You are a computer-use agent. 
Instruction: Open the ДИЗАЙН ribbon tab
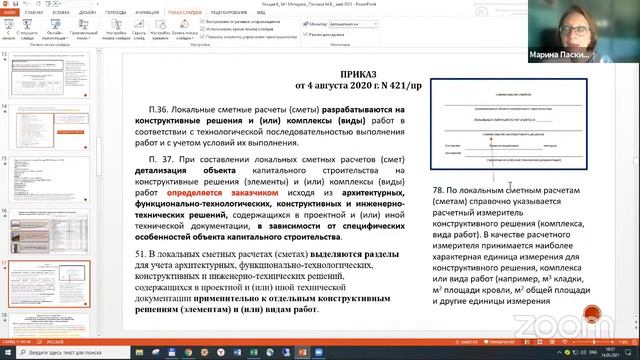[x=87, y=13]
